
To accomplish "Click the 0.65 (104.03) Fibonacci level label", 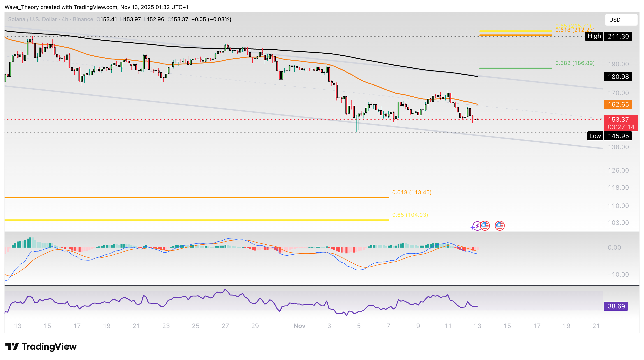I will (410, 215).
